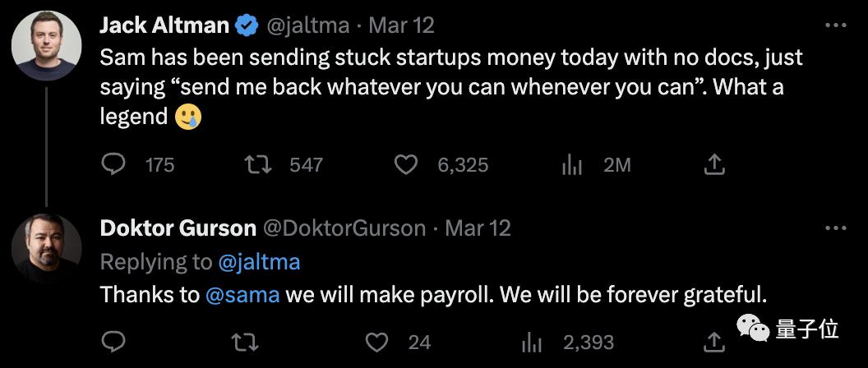Open more options on Jack Altman's tweet
This screenshot has width=868, height=368.
pyautogui.click(x=835, y=25)
